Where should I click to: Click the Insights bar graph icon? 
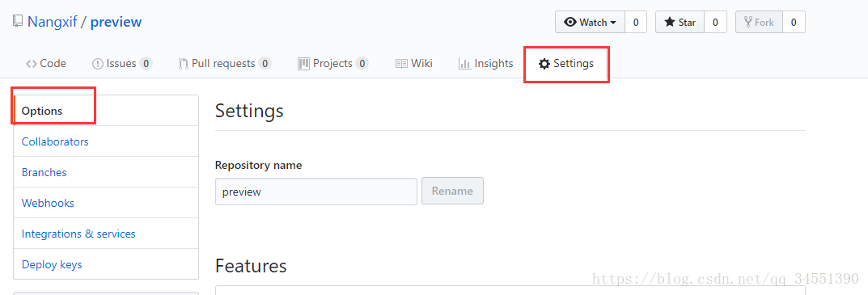click(x=464, y=64)
